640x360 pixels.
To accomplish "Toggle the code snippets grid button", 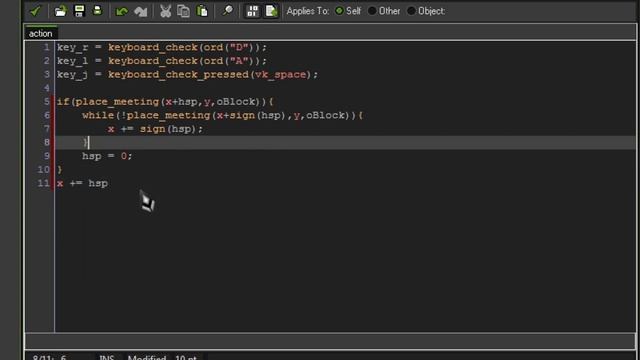I will 252,11.
